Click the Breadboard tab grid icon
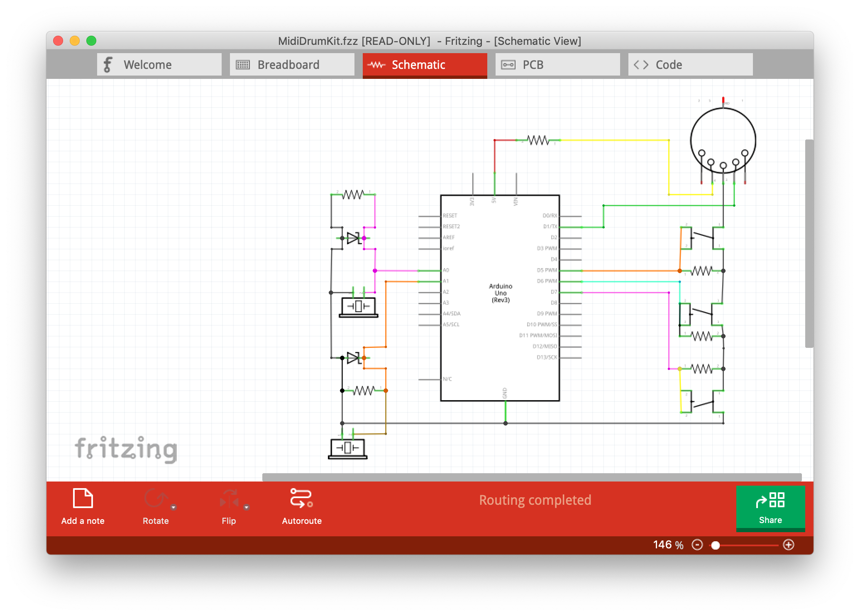 click(243, 65)
